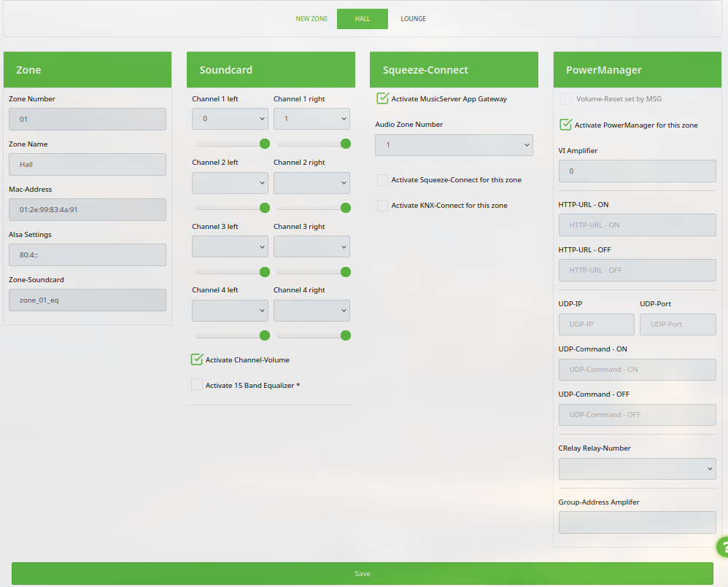
Task: Enable Activate Squeeze-Connect for this zone
Action: (x=382, y=180)
